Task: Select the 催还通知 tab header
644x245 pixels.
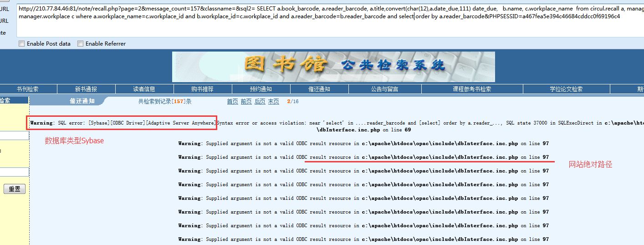Action: click(x=82, y=101)
